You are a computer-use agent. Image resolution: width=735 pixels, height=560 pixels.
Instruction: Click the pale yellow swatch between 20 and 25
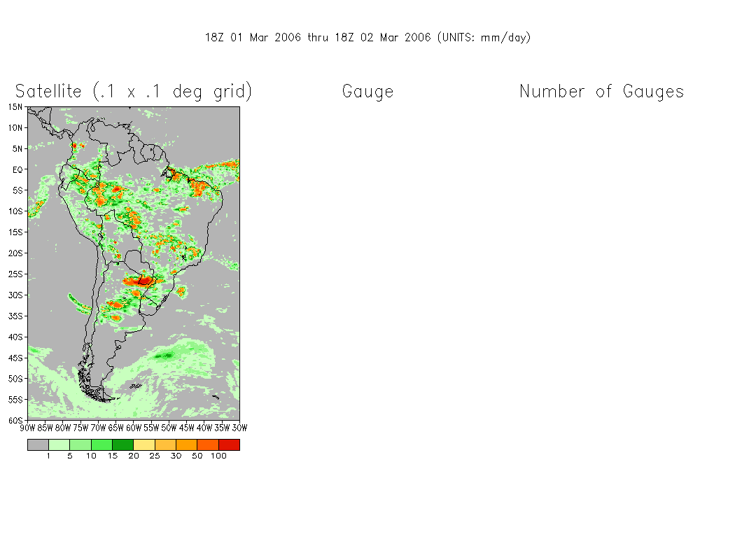[144, 444]
